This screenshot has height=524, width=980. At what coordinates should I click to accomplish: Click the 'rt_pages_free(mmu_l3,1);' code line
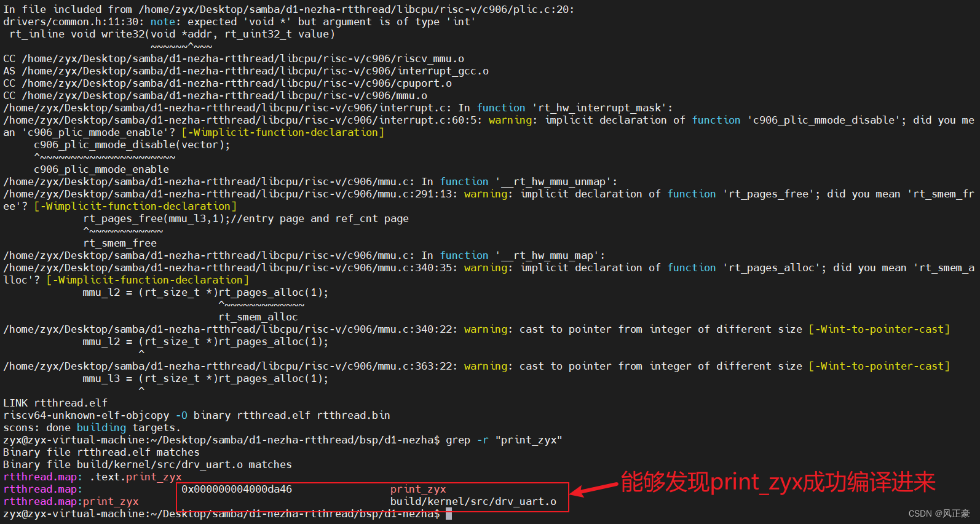pyautogui.click(x=246, y=218)
